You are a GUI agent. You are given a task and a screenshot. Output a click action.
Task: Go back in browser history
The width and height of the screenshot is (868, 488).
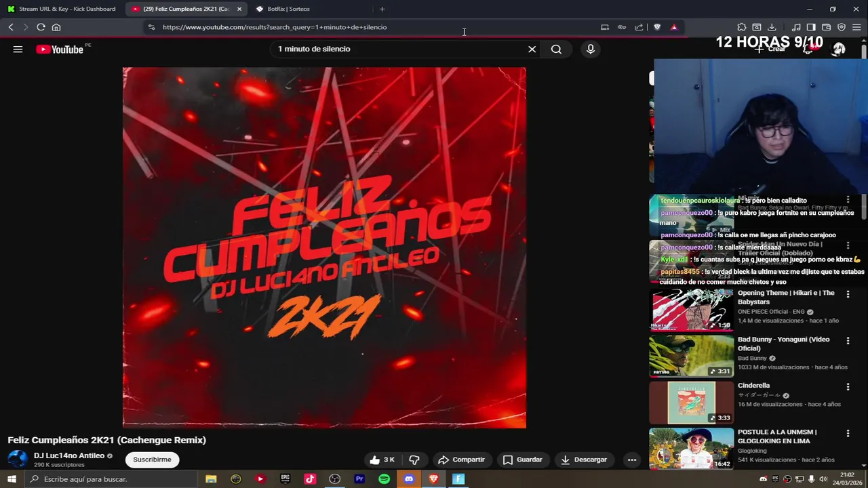pos(11,27)
